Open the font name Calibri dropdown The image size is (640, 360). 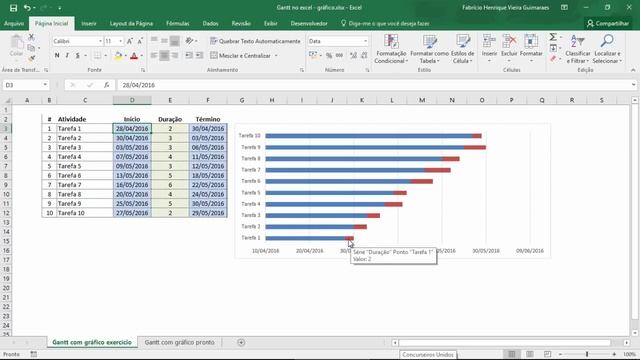click(100, 41)
